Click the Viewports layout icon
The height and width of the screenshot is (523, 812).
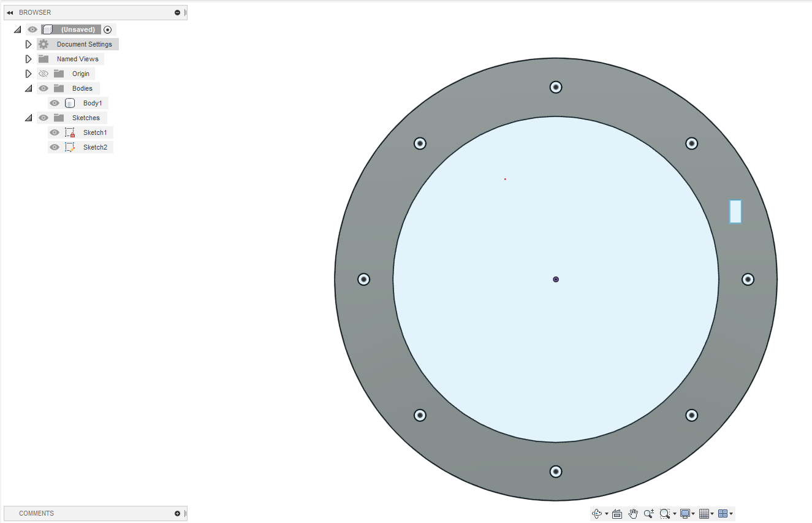(x=723, y=513)
